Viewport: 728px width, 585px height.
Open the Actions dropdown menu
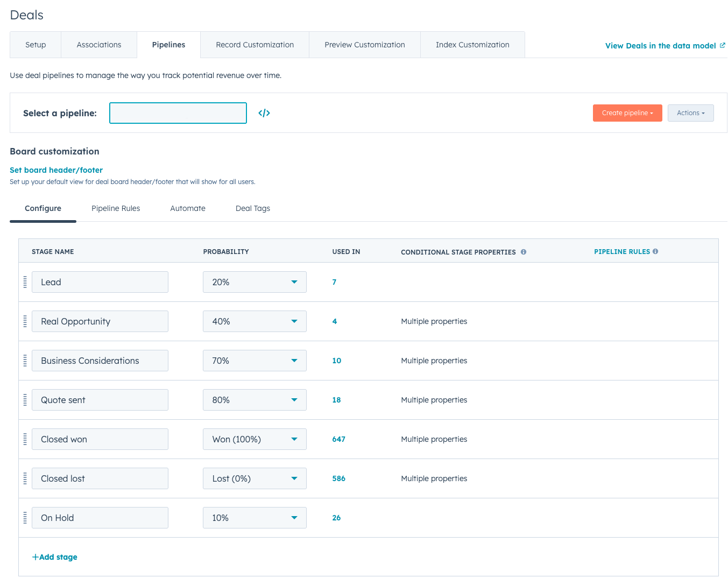tap(690, 113)
